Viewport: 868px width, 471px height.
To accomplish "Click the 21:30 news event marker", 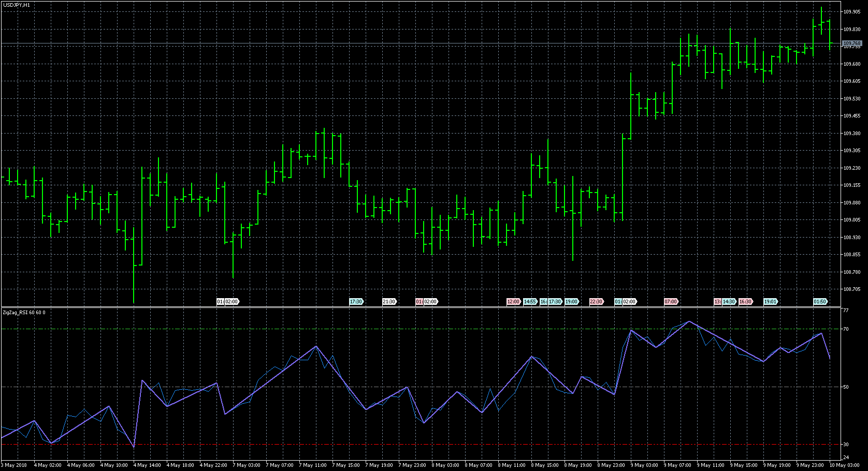I will [389, 302].
